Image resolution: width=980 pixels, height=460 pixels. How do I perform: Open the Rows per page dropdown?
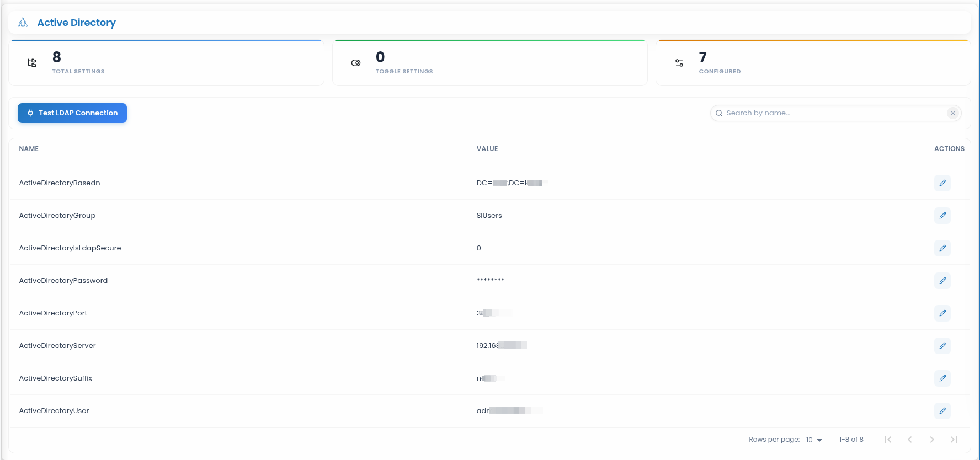pyautogui.click(x=814, y=440)
